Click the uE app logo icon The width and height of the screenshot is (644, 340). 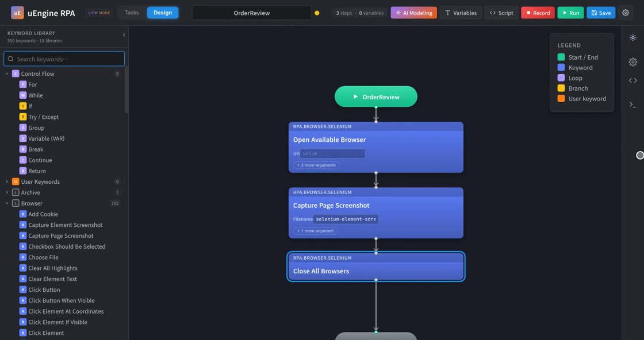[x=17, y=13]
